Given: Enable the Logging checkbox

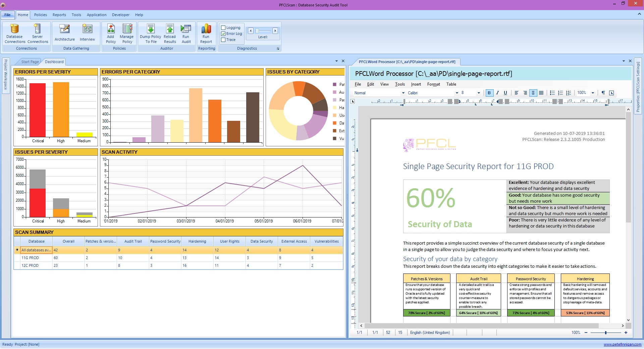Looking at the screenshot, I should tap(223, 28).
